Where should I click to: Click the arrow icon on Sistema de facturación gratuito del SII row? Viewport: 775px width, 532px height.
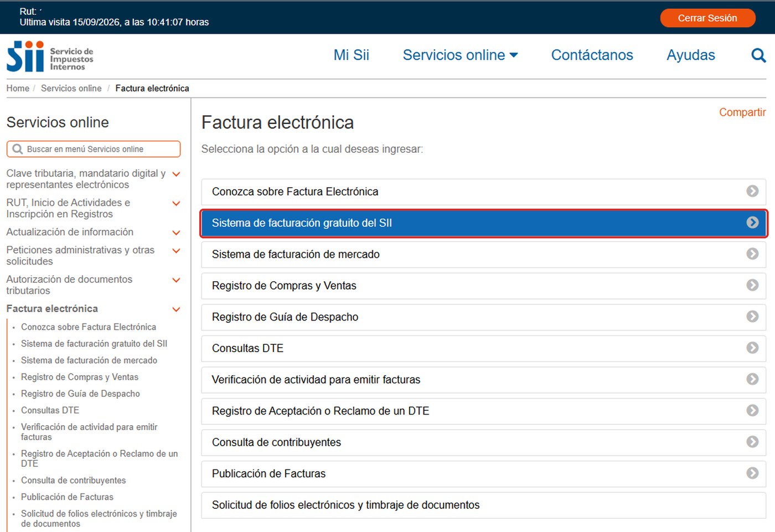(x=752, y=223)
